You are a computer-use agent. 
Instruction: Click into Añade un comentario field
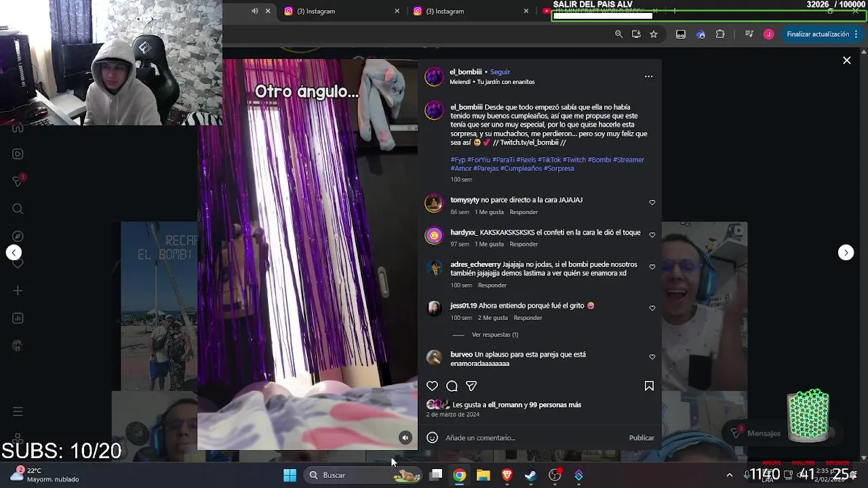point(532,438)
